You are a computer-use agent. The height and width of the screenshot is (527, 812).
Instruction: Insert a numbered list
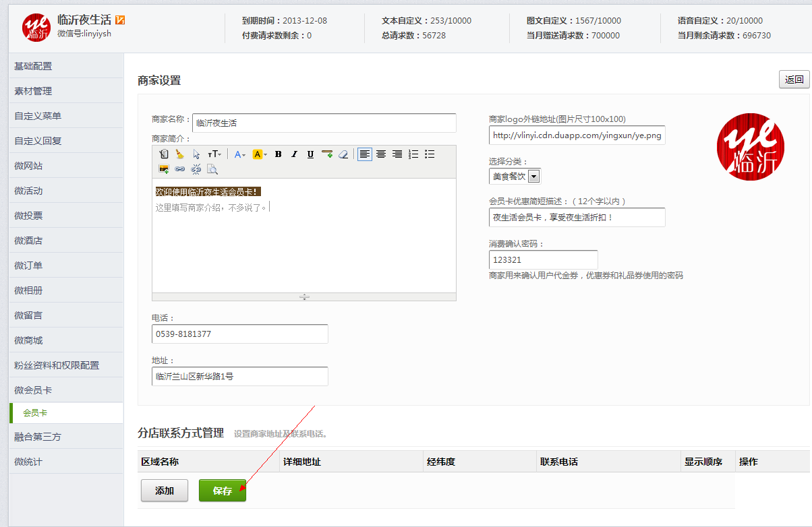(413, 154)
